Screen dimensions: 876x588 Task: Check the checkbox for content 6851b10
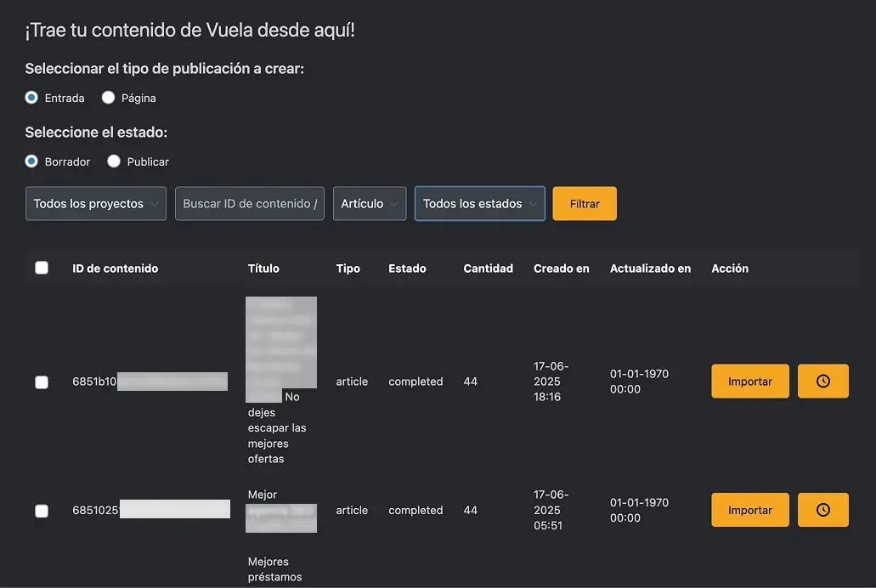click(x=42, y=382)
